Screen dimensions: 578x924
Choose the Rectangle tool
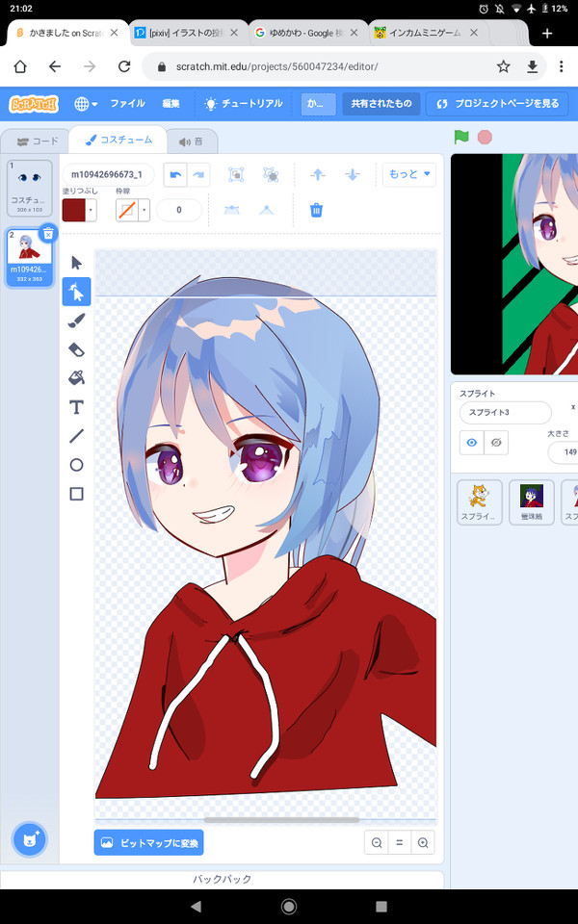coord(77,494)
